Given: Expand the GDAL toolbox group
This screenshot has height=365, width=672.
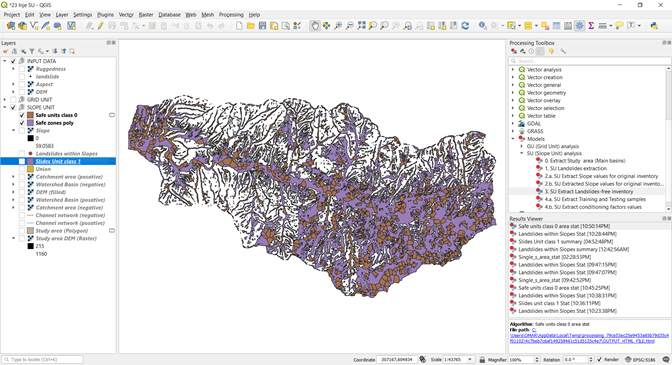Looking at the screenshot, I should point(513,123).
